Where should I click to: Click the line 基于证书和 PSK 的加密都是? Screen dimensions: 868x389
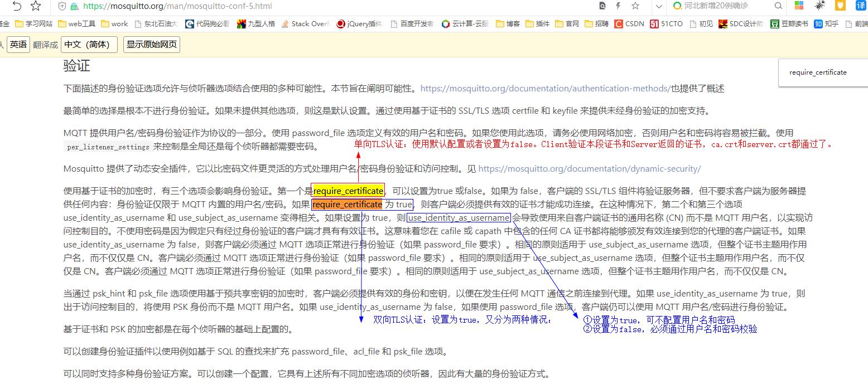point(179,329)
